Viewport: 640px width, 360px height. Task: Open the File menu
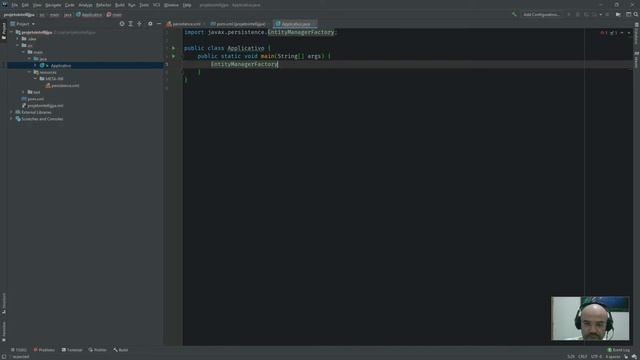click(15, 5)
